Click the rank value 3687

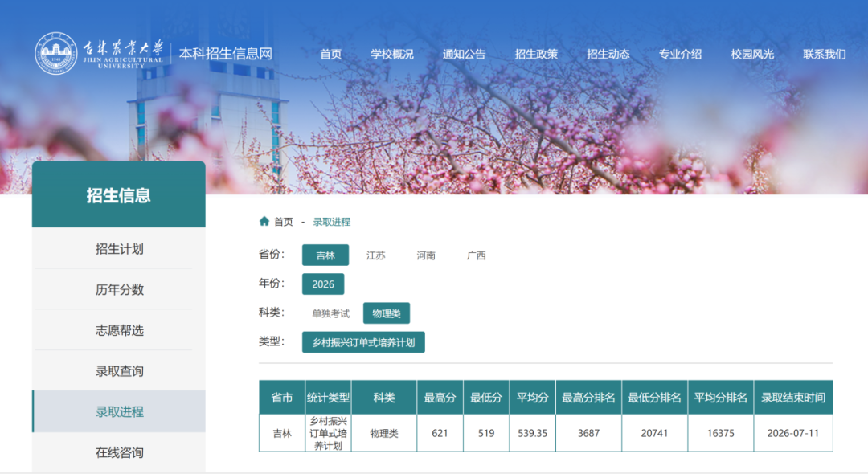coord(588,433)
